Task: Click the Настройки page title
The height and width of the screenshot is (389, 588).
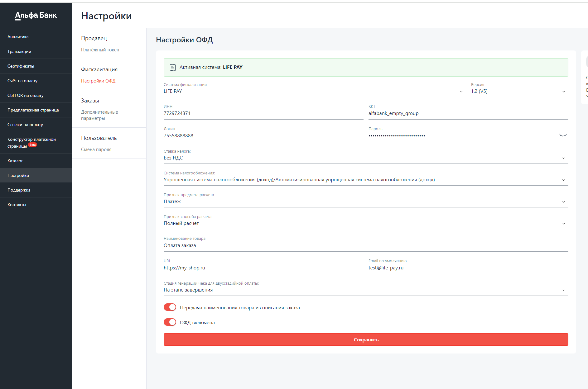Action: pos(106,16)
